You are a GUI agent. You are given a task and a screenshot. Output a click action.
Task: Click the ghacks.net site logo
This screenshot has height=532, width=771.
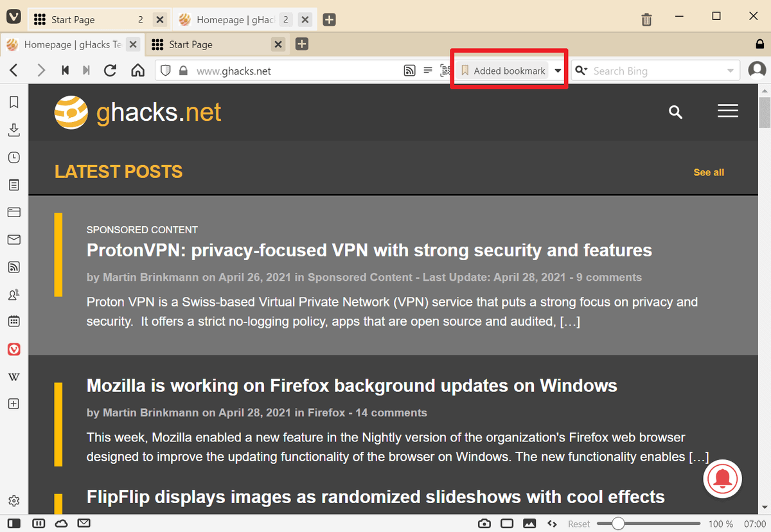137,112
